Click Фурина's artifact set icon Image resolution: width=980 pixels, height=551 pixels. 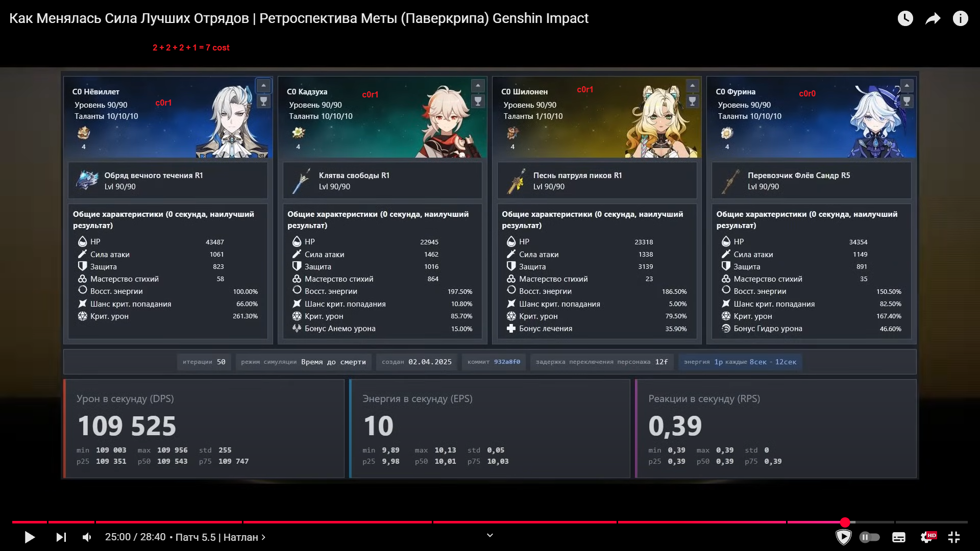727,133
